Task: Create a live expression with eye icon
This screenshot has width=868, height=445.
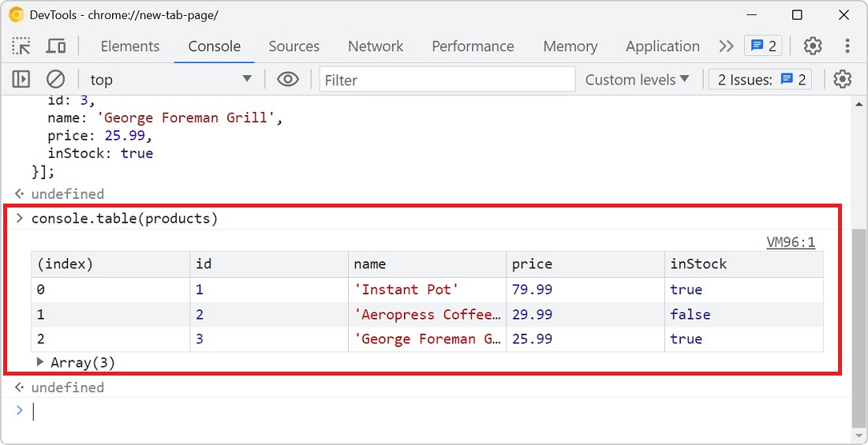Action: click(x=288, y=80)
